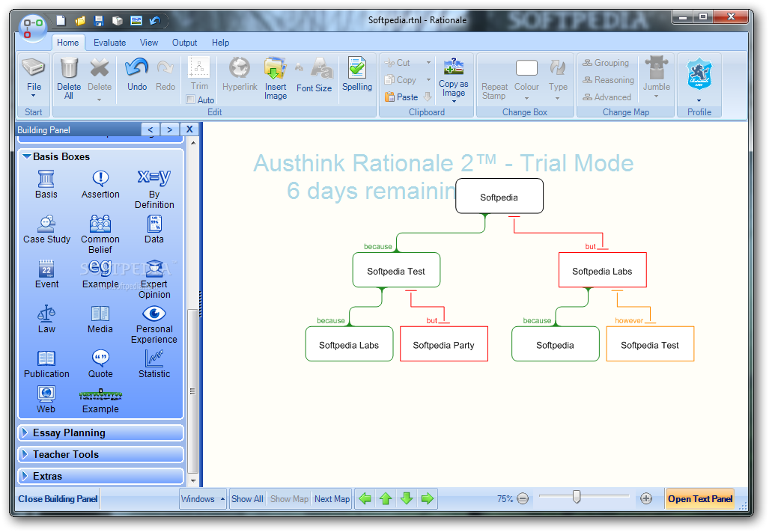Pick the Quote speech bubble icon
Image resolution: width=769 pixels, height=532 pixels.
click(x=100, y=358)
